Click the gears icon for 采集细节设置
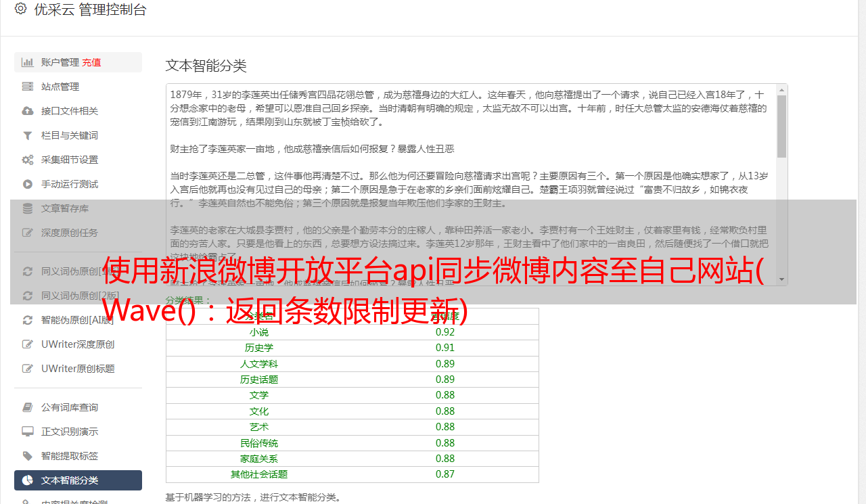This screenshot has width=866, height=504. click(28, 160)
